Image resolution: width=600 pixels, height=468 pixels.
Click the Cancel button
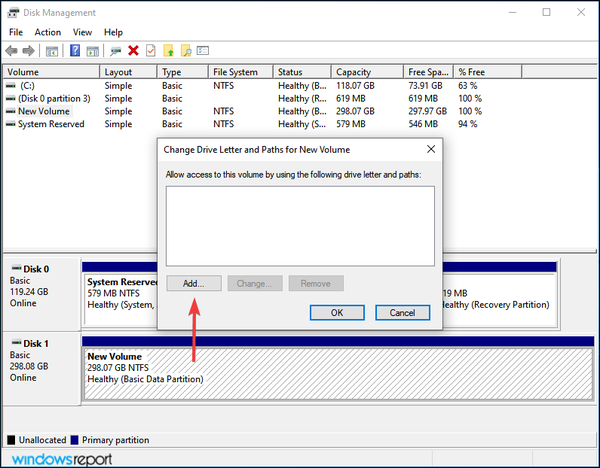click(x=403, y=313)
